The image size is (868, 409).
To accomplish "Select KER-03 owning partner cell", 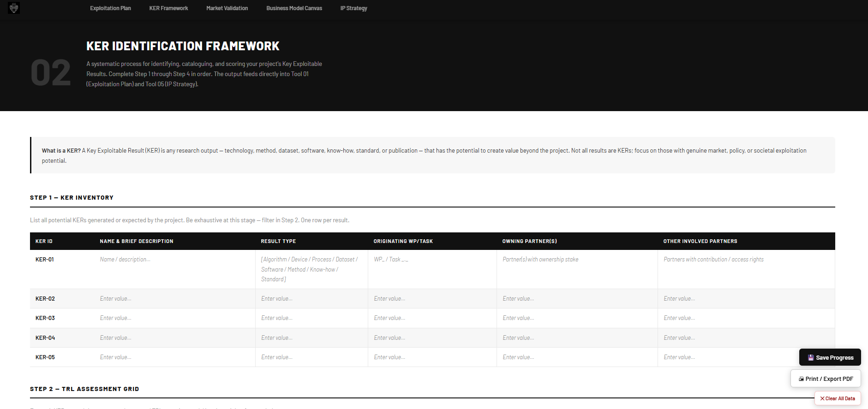I will (577, 318).
